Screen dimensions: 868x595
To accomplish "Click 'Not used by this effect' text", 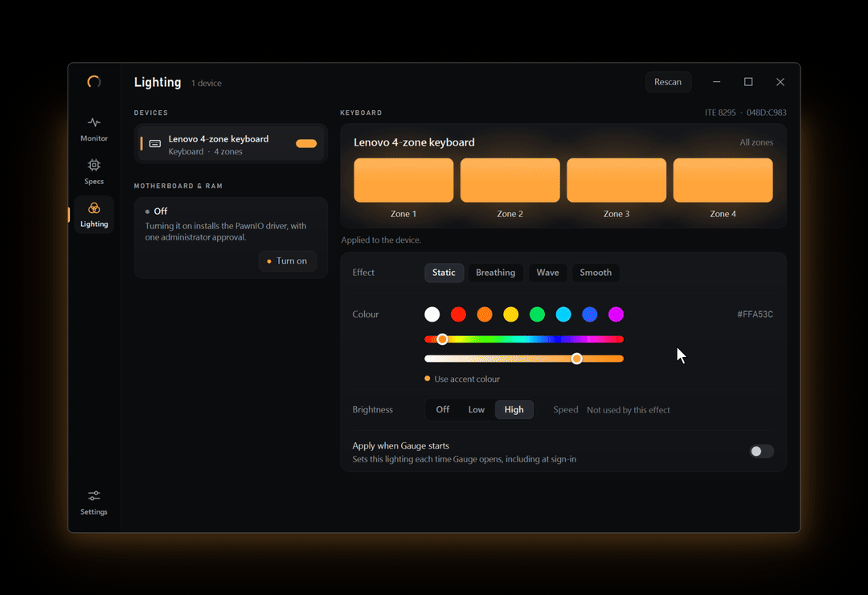I will tap(628, 410).
